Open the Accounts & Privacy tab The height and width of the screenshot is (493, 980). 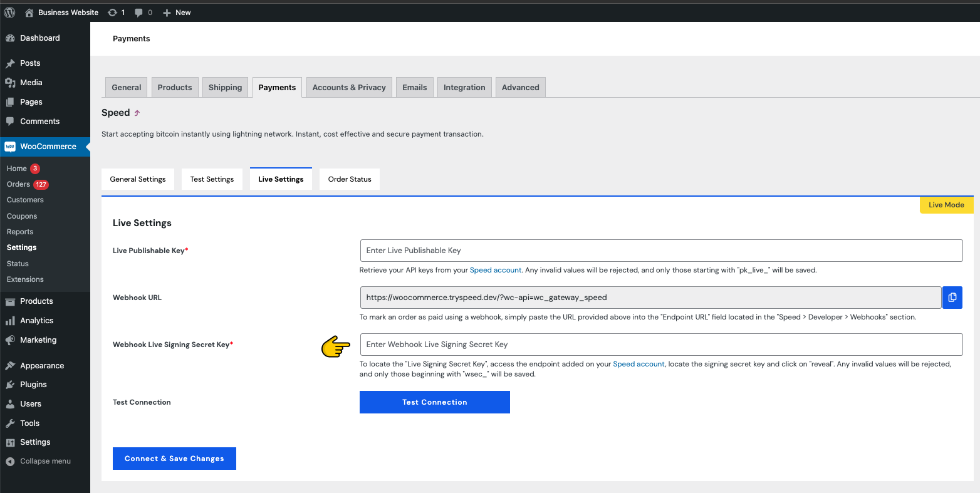tap(349, 88)
